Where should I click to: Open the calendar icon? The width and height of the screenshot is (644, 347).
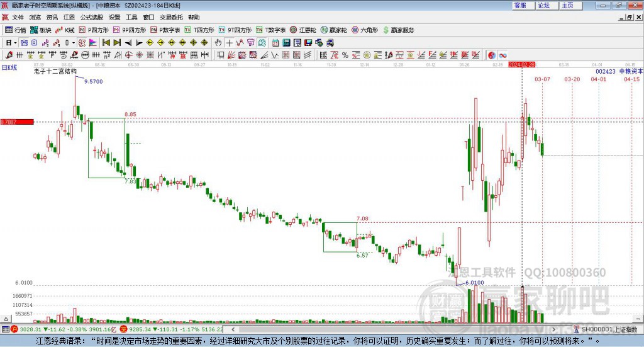pos(275,43)
